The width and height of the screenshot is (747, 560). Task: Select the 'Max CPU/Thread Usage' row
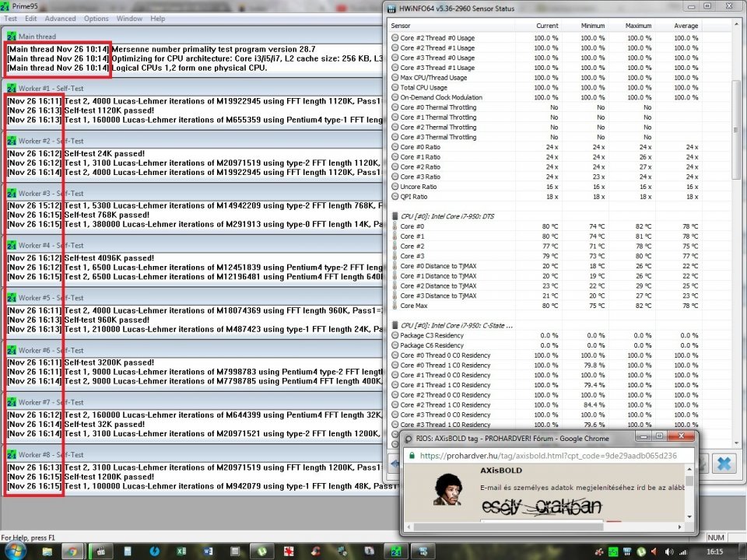(x=546, y=78)
